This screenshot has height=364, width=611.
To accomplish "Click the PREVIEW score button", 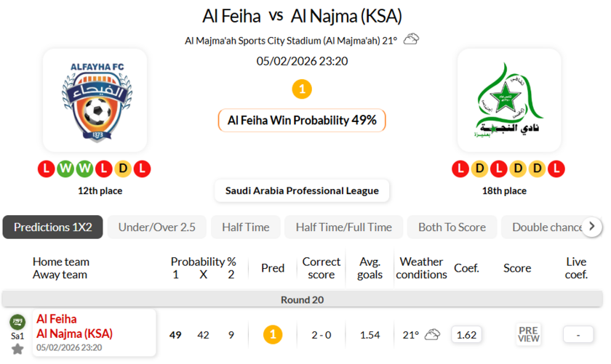I will pyautogui.click(x=529, y=335).
